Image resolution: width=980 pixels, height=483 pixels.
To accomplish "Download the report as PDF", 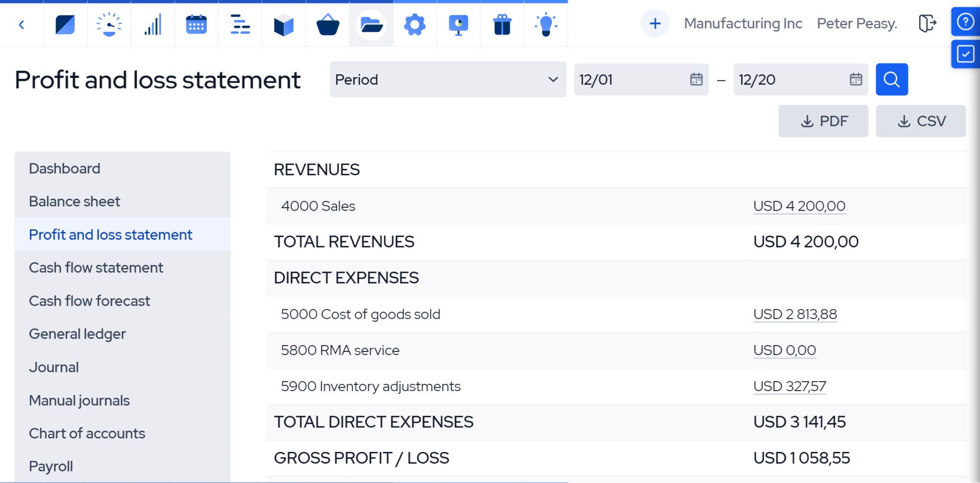I will (x=823, y=121).
